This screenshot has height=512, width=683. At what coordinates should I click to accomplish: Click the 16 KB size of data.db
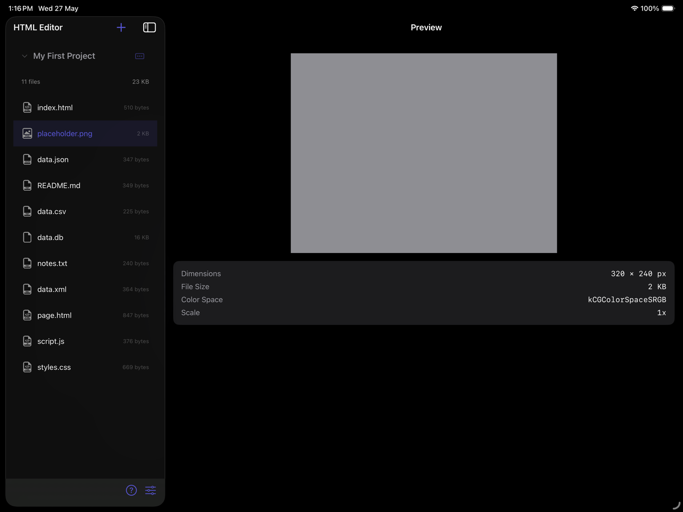[142, 237]
